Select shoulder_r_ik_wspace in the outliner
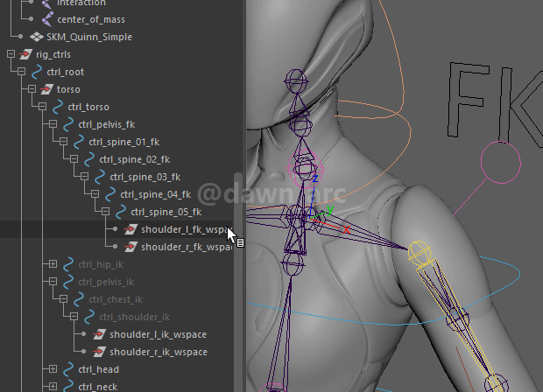 159,352
